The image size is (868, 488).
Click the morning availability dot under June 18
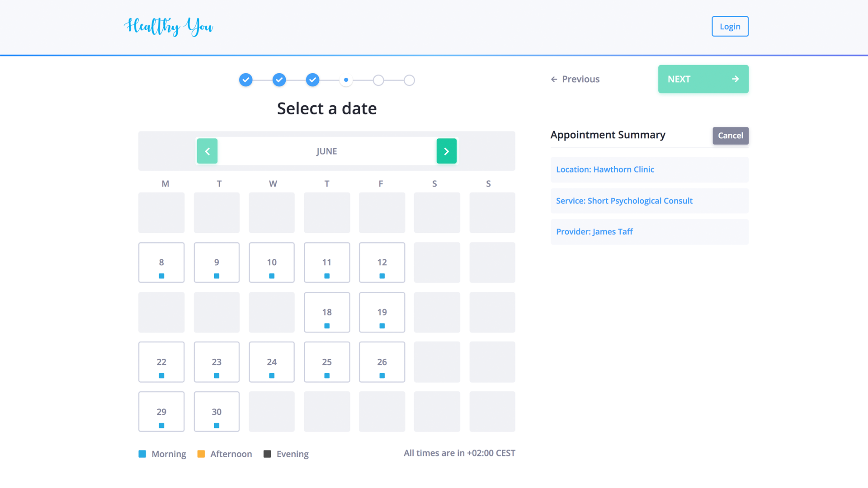[x=326, y=325]
